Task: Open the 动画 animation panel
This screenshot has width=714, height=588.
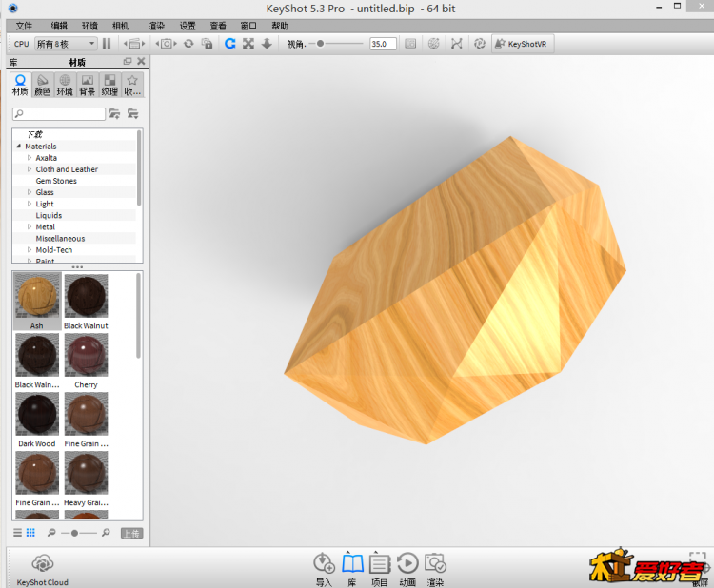Action: (x=407, y=568)
